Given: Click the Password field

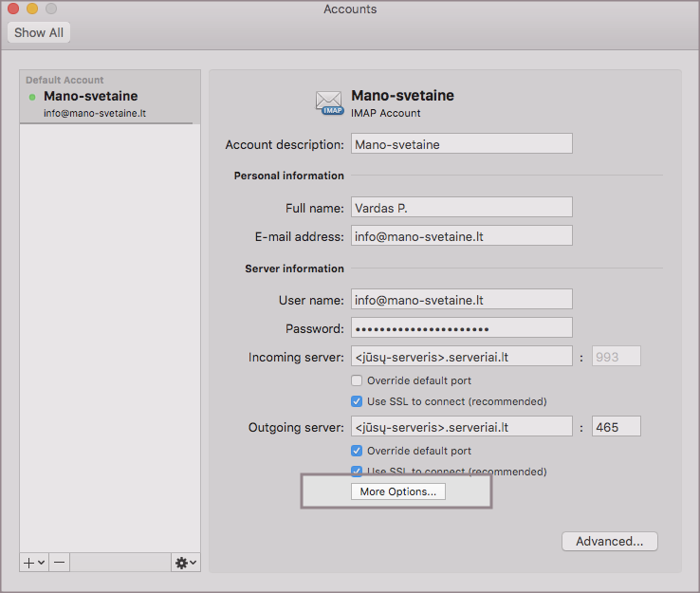Looking at the screenshot, I should [461, 328].
